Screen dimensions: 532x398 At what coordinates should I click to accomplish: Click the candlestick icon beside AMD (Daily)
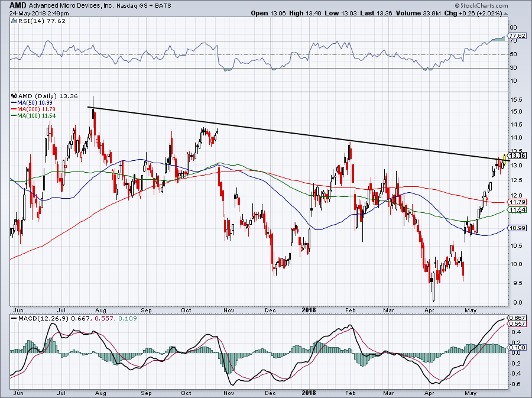(14, 96)
